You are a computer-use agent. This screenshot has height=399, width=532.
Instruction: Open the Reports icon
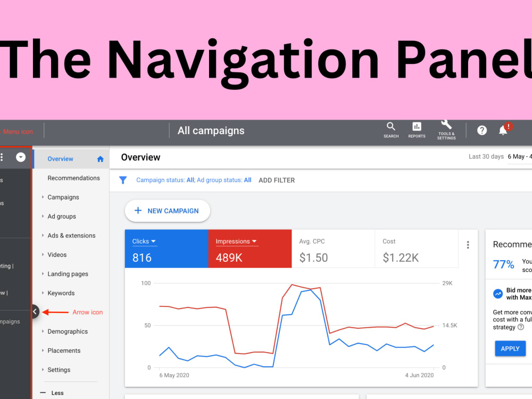[x=417, y=130]
